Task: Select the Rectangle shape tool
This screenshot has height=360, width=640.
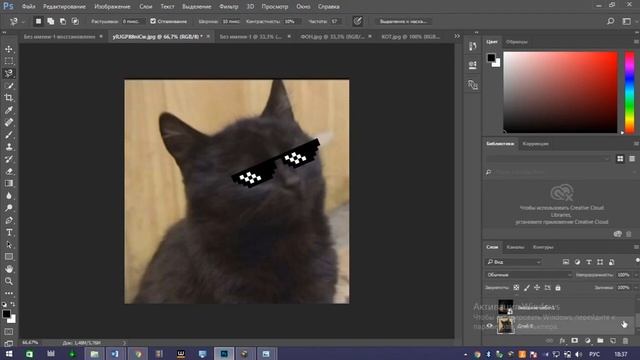Action: pos(9,257)
